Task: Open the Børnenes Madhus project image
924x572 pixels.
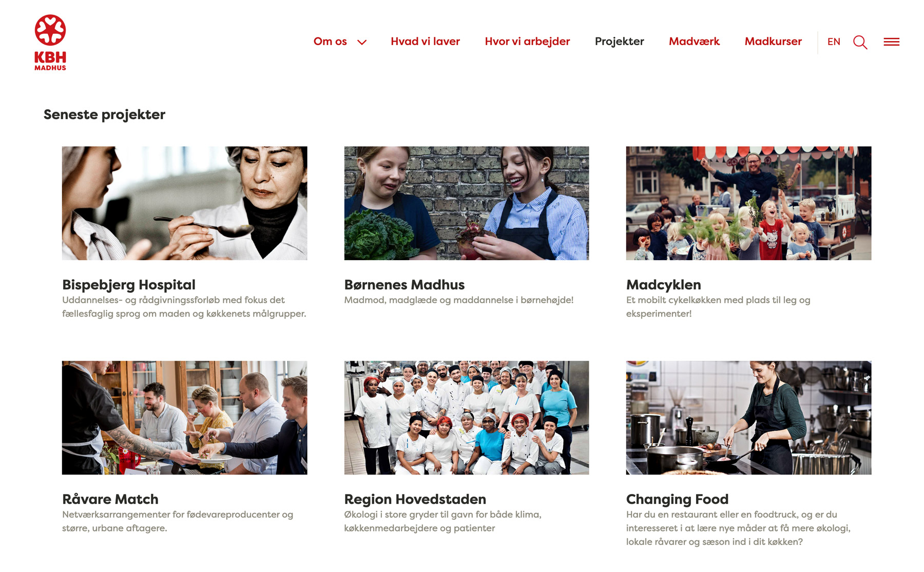Action: [467, 203]
